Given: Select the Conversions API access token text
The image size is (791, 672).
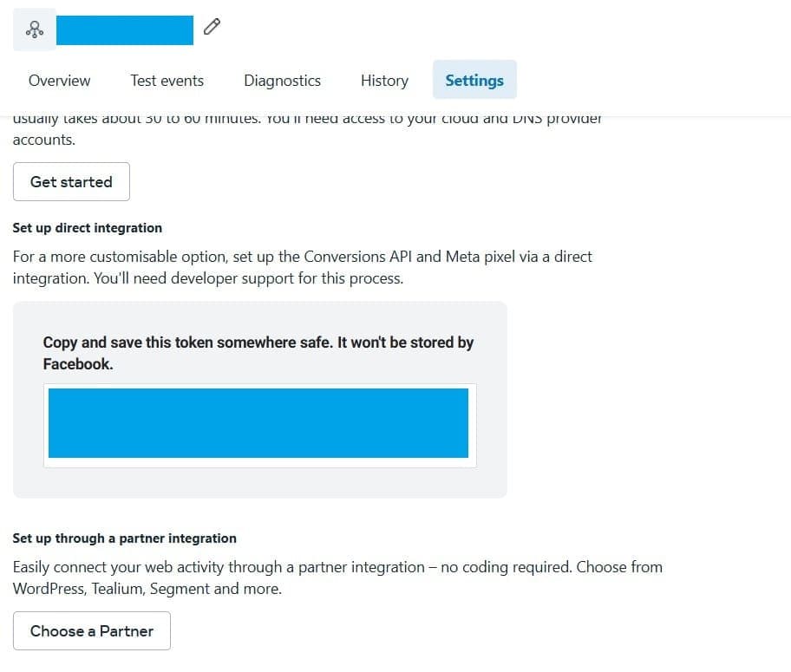Looking at the screenshot, I should click(x=259, y=424).
